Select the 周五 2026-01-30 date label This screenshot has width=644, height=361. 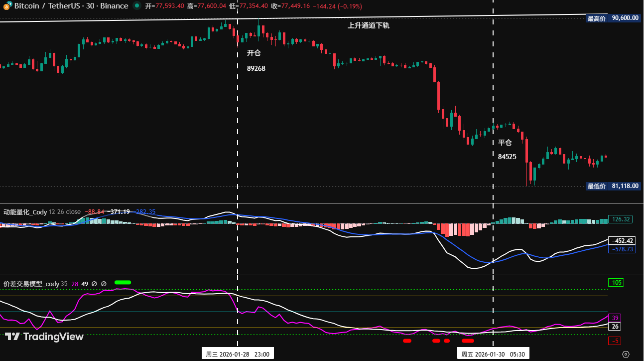493,353
